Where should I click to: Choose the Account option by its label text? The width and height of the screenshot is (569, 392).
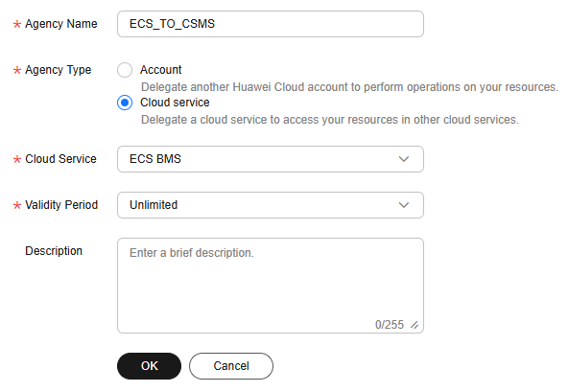tap(161, 70)
